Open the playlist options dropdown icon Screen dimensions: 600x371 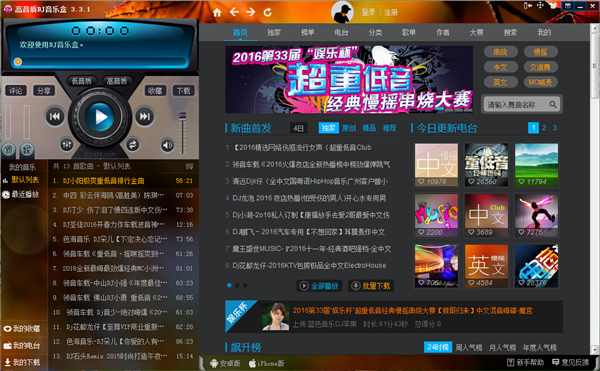point(189,166)
